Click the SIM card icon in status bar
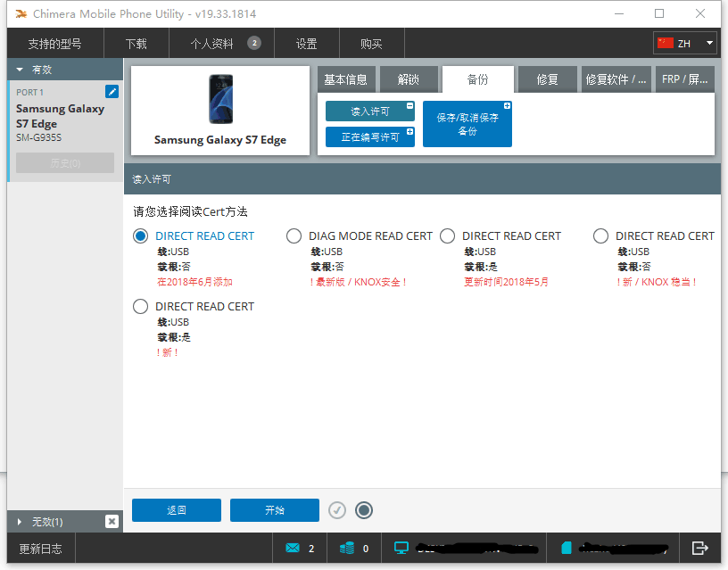This screenshot has height=570, width=728. click(x=566, y=549)
